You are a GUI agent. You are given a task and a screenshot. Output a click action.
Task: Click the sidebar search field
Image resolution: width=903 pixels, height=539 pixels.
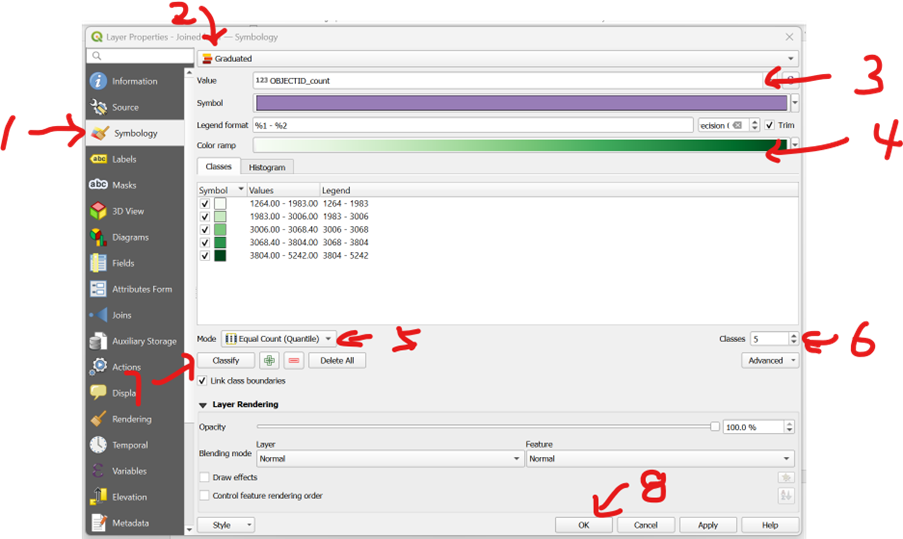140,55
